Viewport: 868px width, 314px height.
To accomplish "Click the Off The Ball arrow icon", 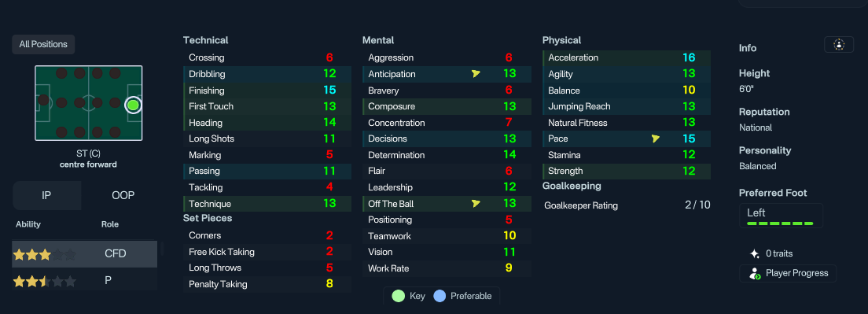I will pyautogui.click(x=476, y=204).
